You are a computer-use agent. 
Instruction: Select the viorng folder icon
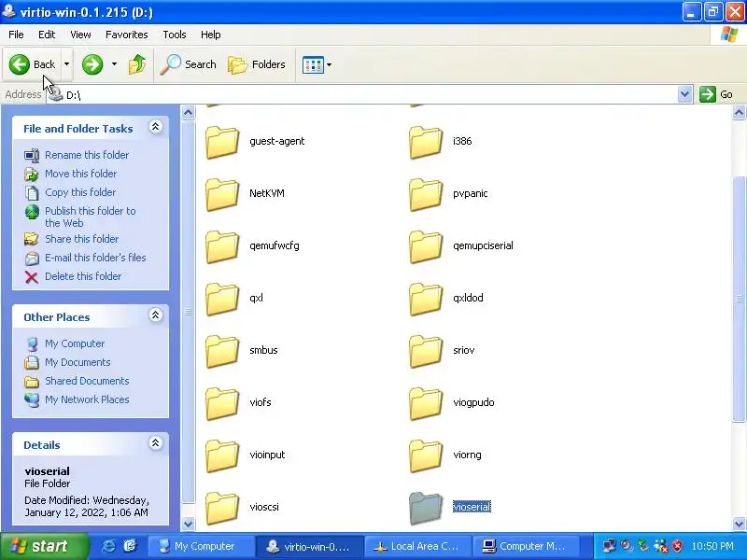click(x=426, y=455)
